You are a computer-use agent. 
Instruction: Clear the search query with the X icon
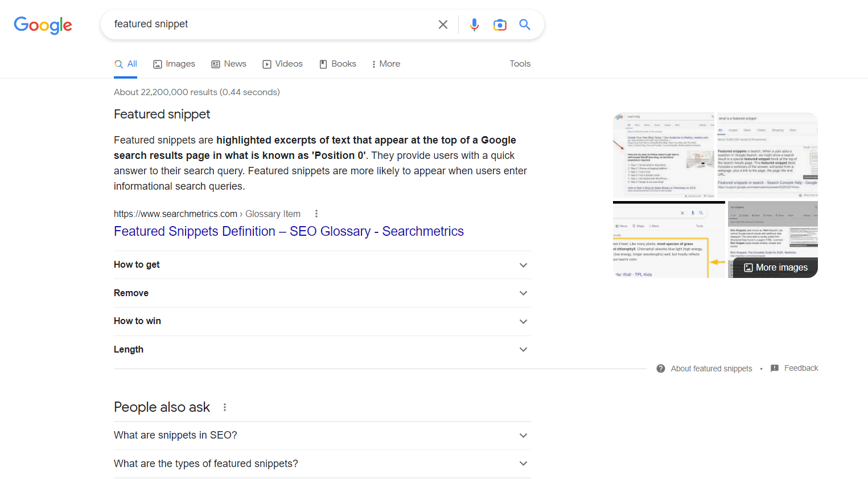443,24
